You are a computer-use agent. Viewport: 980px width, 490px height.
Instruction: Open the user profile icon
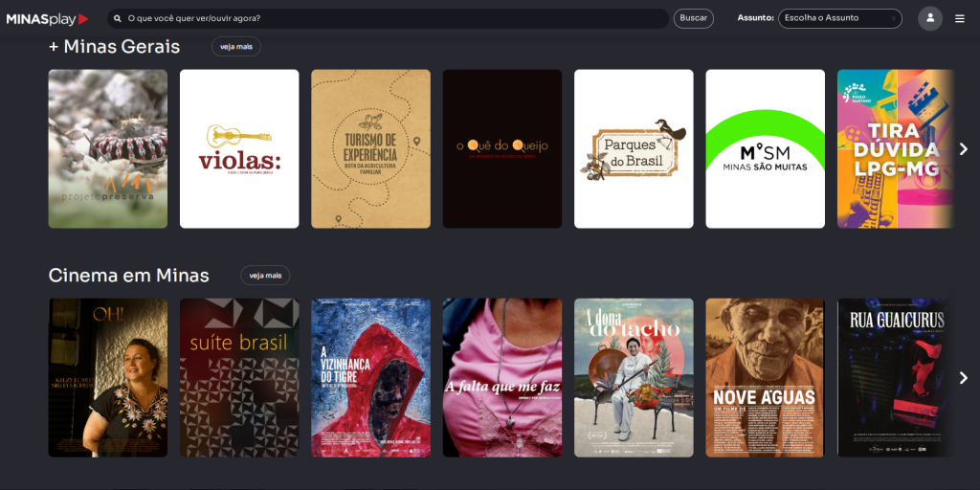point(929,18)
